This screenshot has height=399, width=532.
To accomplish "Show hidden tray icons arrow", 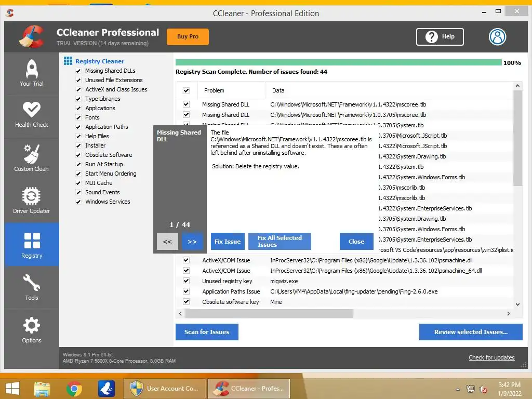I will click(458, 389).
